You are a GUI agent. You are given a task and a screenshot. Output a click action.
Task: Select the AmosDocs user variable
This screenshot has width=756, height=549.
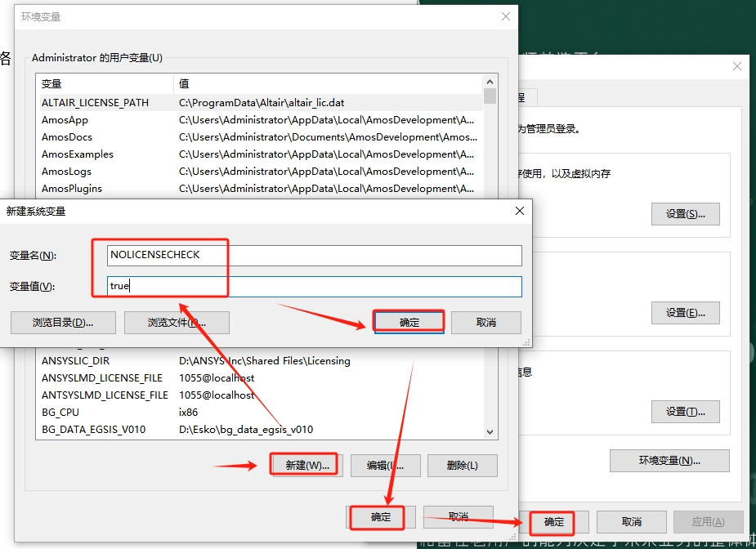coord(67,137)
